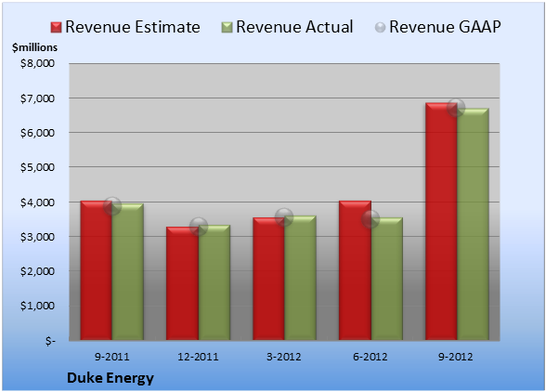Click the green Revenue Actual legend swatch
Image resolution: width=546 pixels, height=392 pixels.
(227, 28)
